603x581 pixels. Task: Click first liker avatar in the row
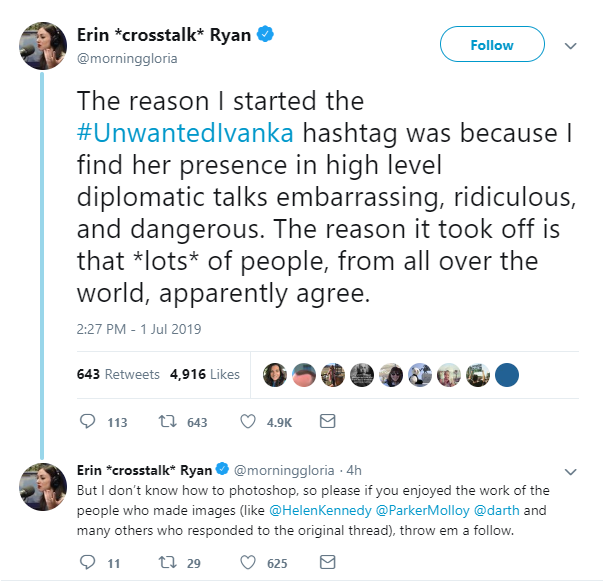click(x=273, y=374)
